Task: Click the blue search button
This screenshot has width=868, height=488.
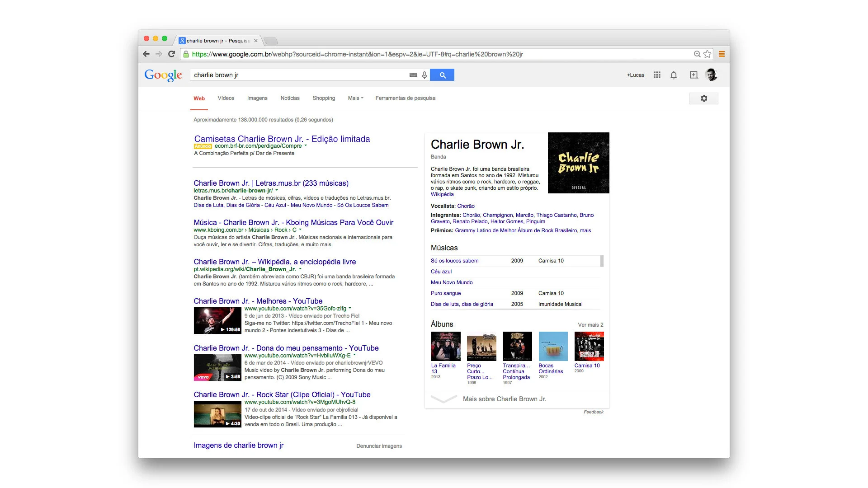Action: (442, 75)
